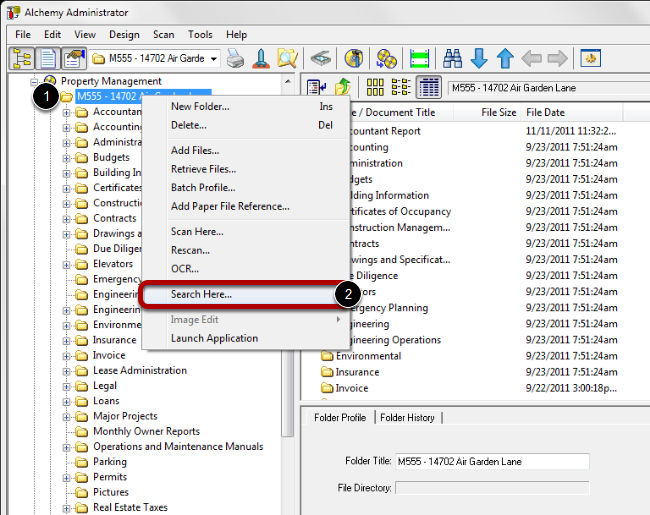This screenshot has height=515, width=650.
Task: Choose Batch Profile... menu entry
Action: coord(246,188)
